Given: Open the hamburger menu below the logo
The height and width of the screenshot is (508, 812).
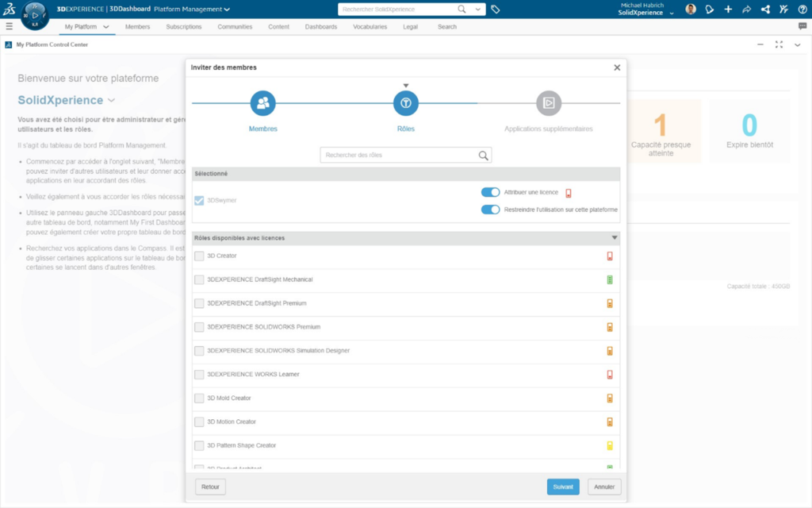Looking at the screenshot, I should coord(9,26).
